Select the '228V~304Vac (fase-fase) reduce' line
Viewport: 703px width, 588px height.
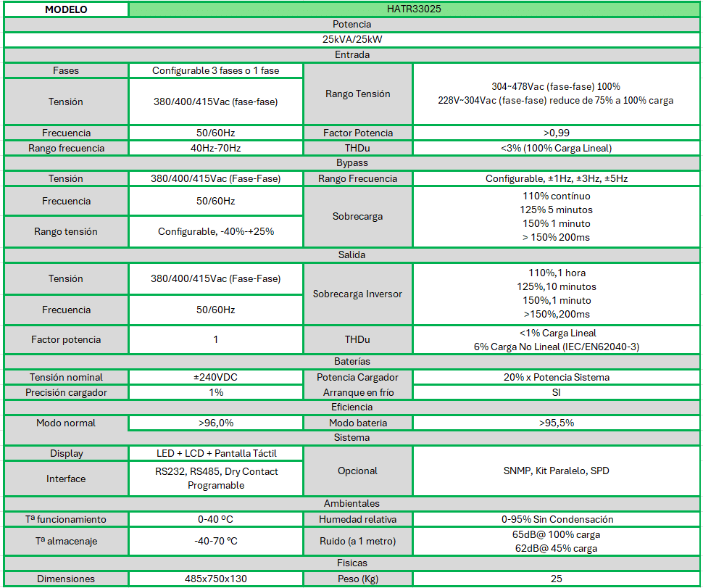[556, 101]
